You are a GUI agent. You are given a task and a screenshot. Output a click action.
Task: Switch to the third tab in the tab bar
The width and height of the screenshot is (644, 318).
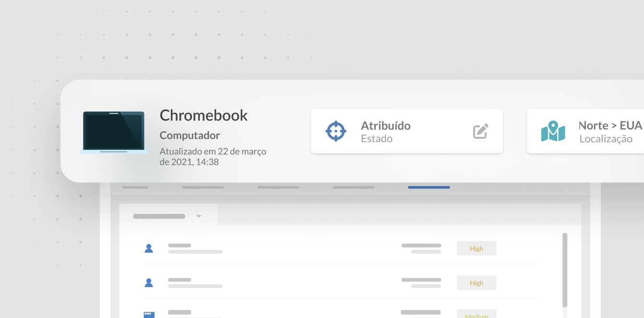278,187
